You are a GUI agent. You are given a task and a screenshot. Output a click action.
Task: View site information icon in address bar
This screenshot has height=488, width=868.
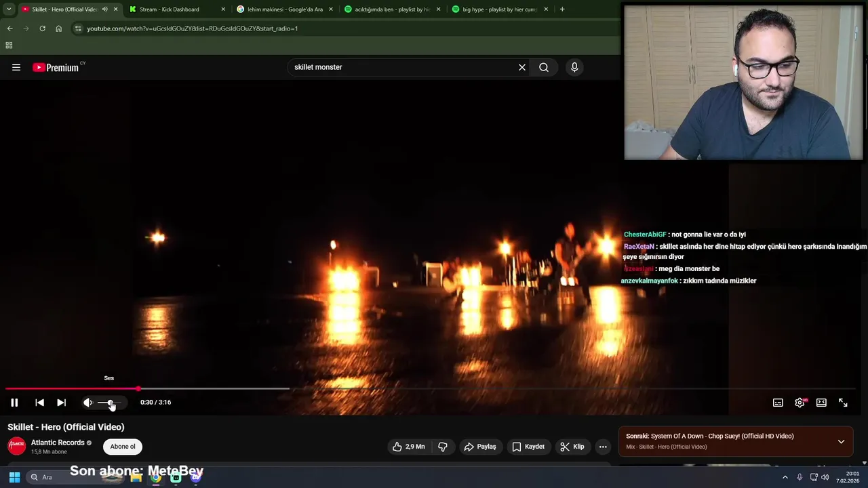(x=78, y=28)
